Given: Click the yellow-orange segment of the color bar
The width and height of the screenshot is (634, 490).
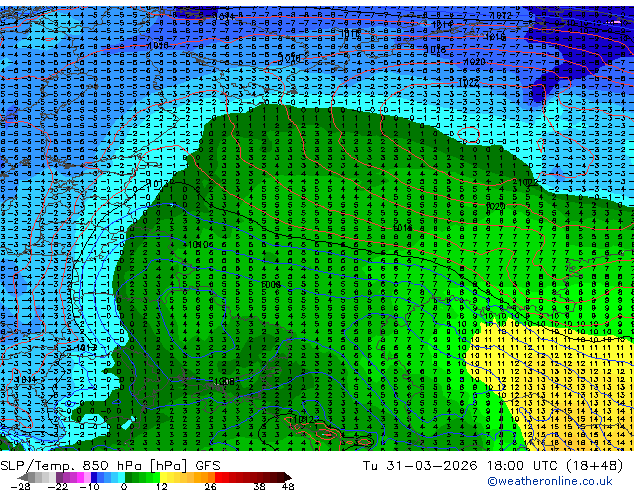Looking at the screenshot, I should (187, 477).
